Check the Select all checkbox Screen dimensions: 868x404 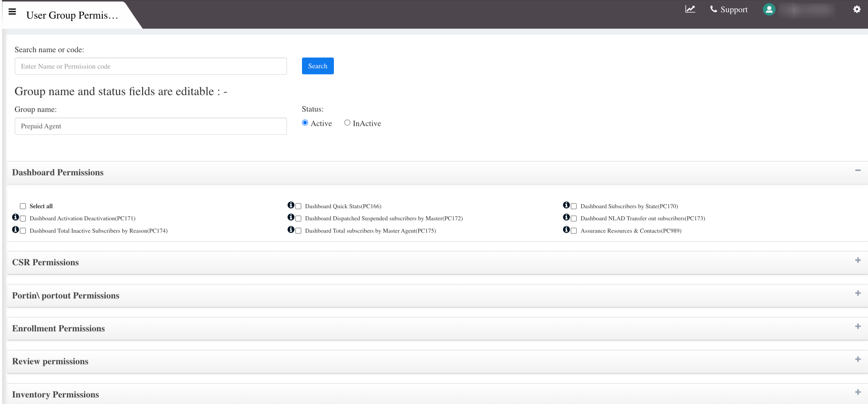[x=23, y=206]
